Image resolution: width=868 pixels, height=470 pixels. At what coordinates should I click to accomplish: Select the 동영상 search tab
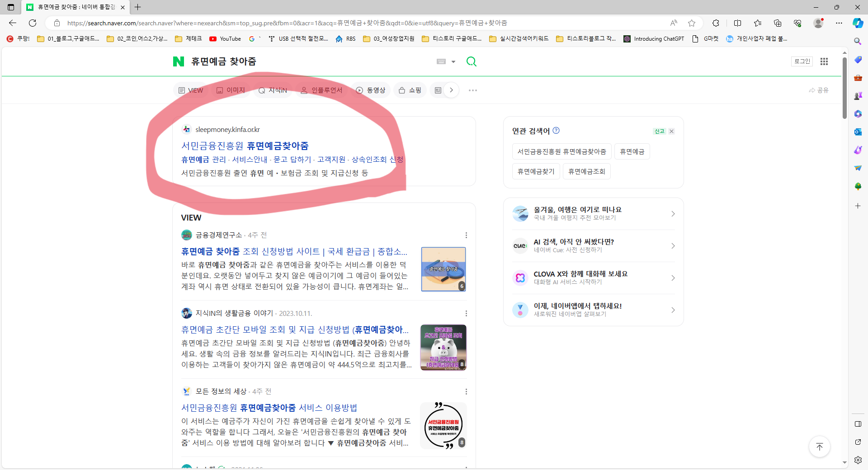[371, 90]
